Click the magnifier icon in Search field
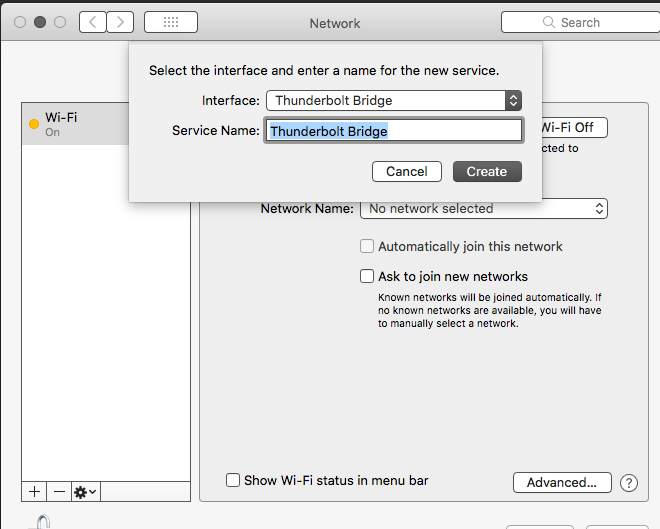The width and height of the screenshot is (660, 529). (x=549, y=22)
